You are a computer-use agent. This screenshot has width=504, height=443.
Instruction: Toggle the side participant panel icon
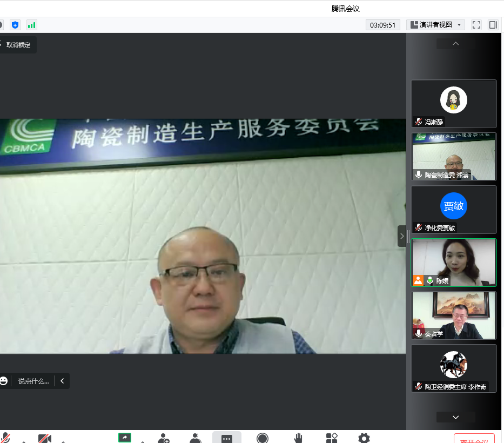point(493,25)
